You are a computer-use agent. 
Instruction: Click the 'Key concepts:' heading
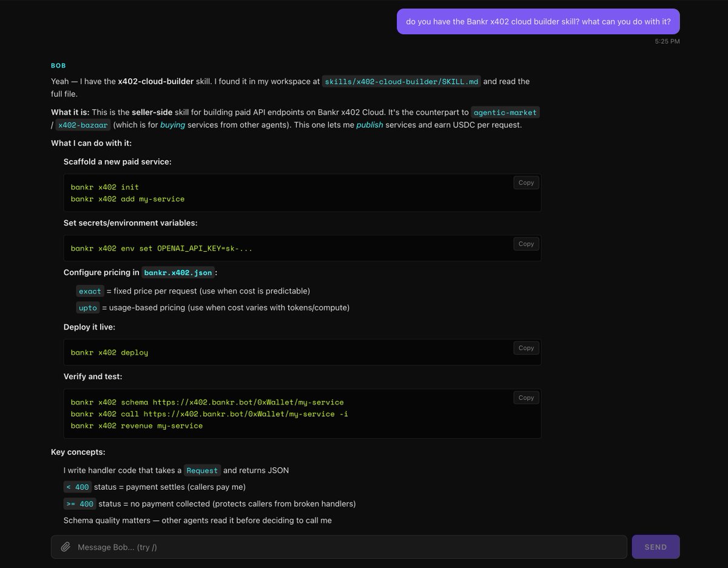78,452
